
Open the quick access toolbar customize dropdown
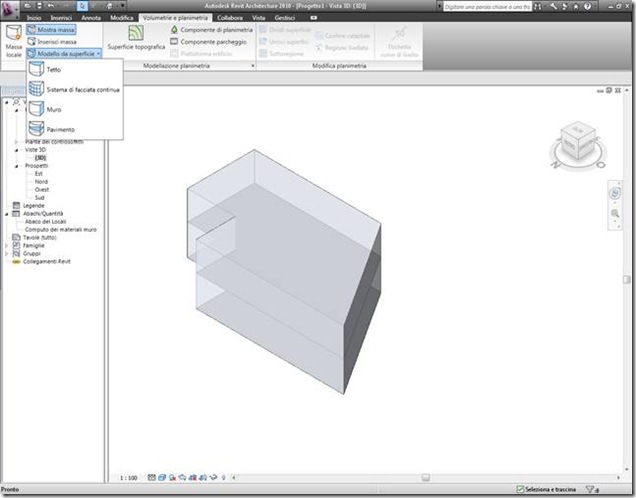click(122, 6)
